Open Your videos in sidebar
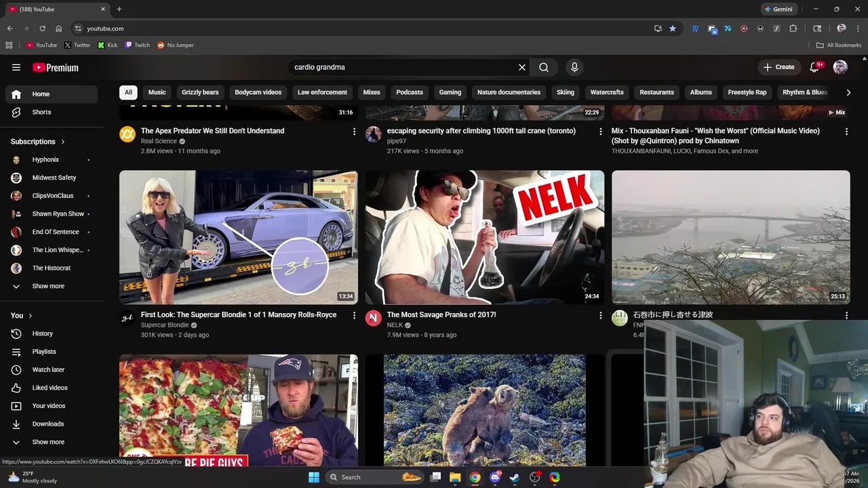This screenshot has width=868, height=488. pyautogui.click(x=52, y=406)
